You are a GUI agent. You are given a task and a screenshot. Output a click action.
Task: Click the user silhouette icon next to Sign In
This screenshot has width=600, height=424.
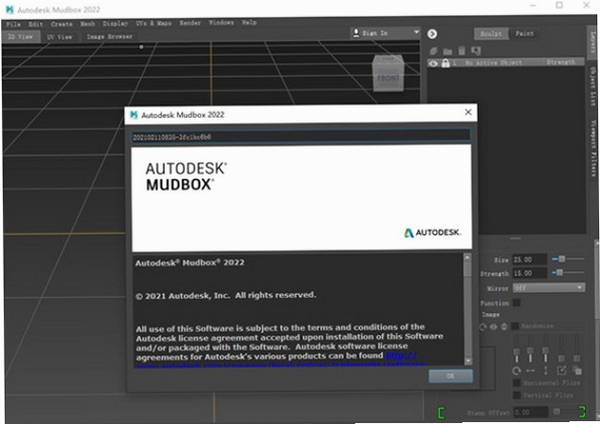pos(356,33)
